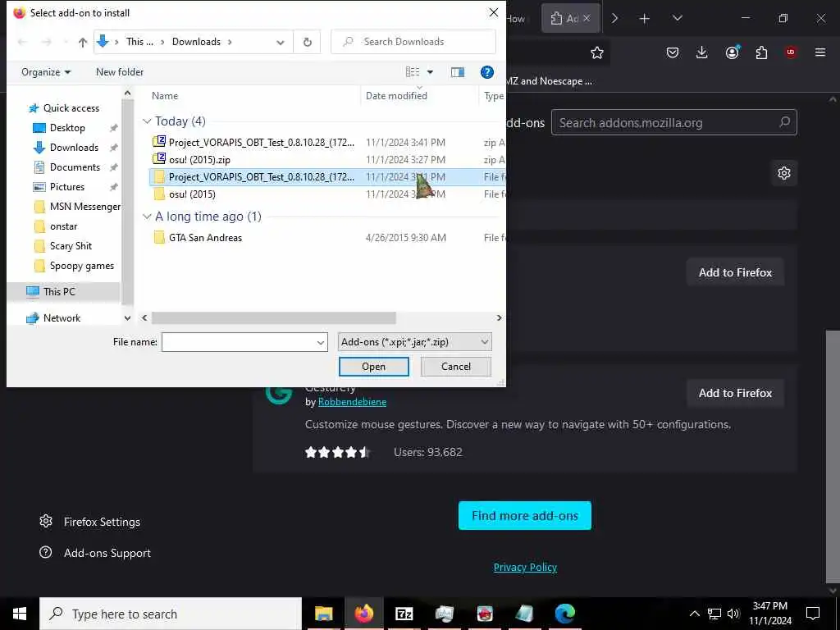Select the MSN Messenger folder in sidebar
Image resolution: width=840 pixels, height=630 pixels.
tap(84, 207)
